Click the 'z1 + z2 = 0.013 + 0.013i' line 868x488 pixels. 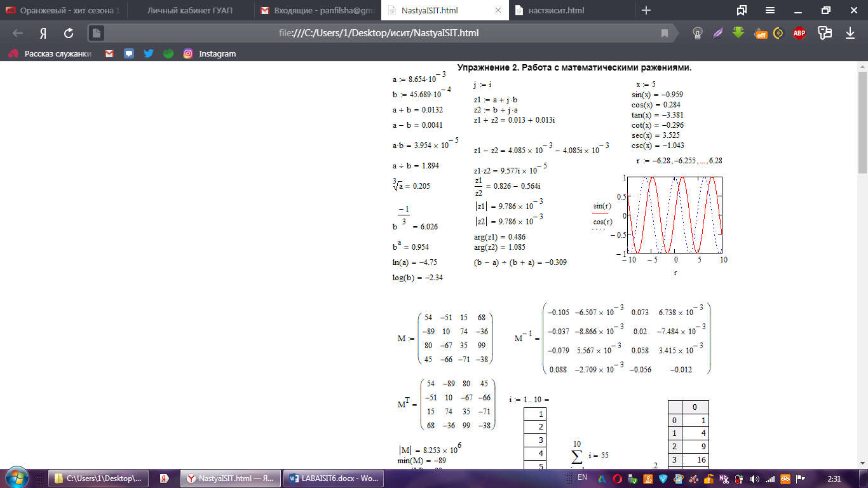(515, 120)
